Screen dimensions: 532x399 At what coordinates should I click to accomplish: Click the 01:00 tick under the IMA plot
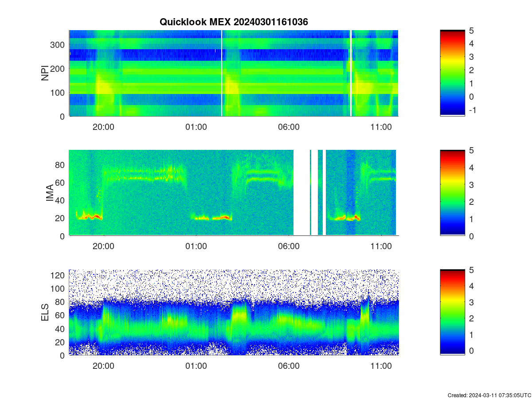tap(196, 246)
